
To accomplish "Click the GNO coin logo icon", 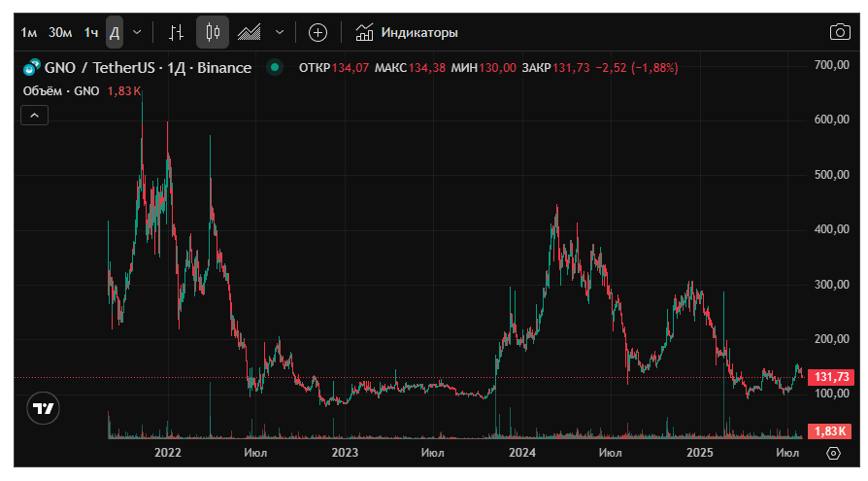I will [31, 68].
